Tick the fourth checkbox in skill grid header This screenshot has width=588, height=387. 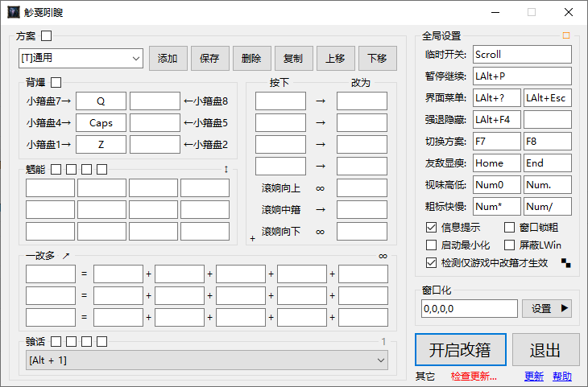click(101, 169)
